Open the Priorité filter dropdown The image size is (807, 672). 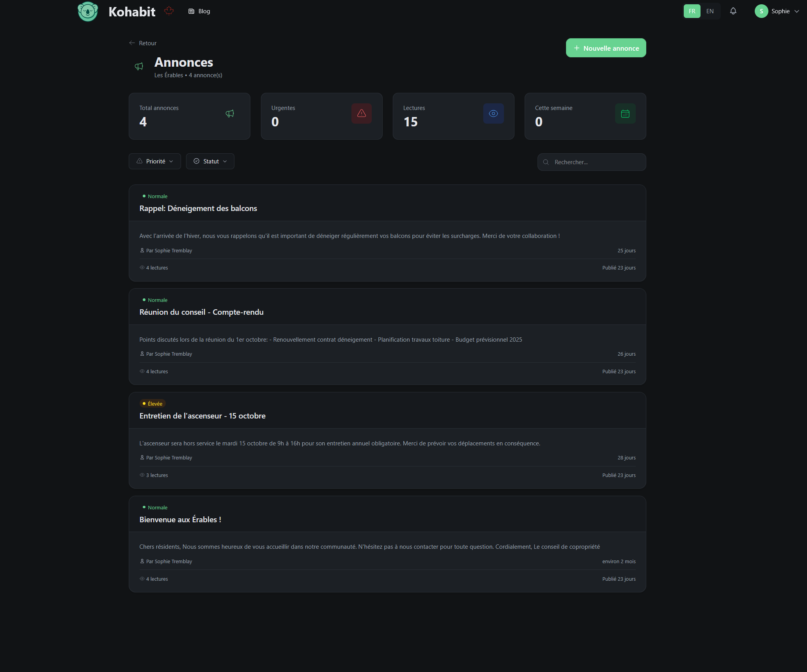154,161
